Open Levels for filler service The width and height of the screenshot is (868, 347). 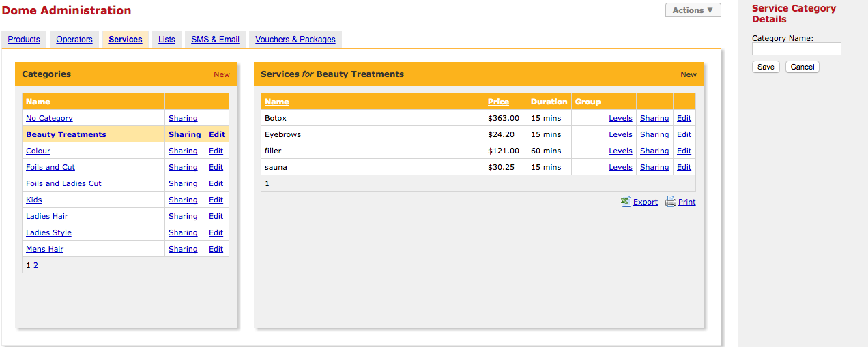(x=620, y=151)
